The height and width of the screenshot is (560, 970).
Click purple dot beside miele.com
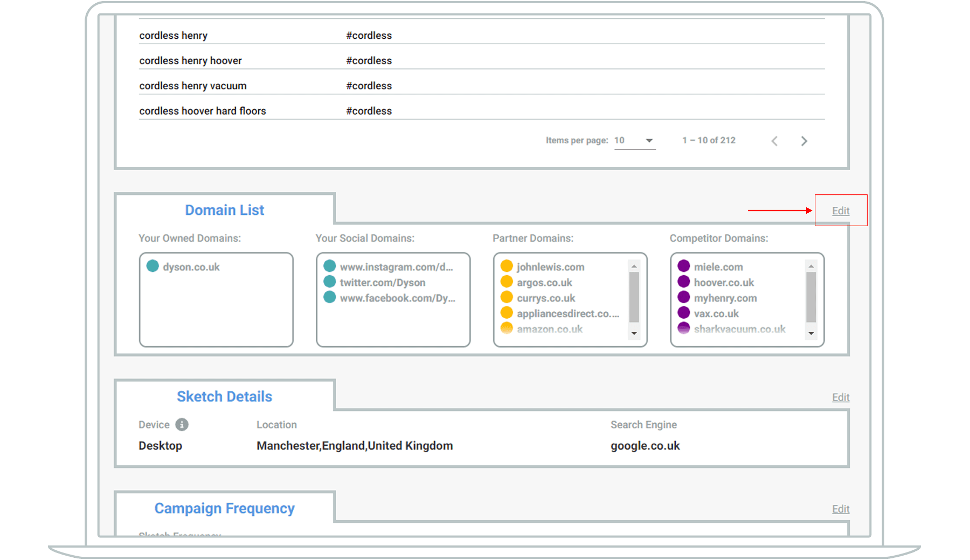click(x=684, y=266)
